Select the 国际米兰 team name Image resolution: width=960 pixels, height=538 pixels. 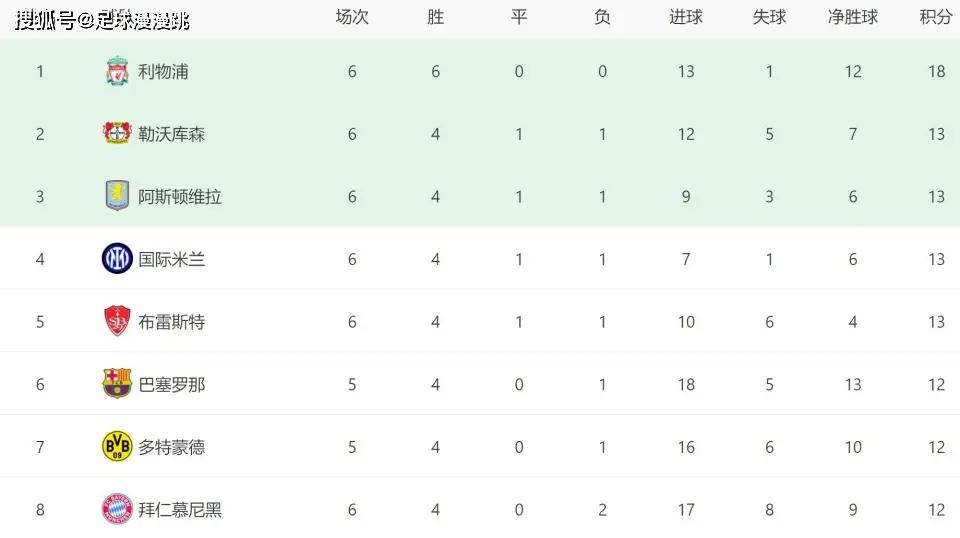click(171, 260)
